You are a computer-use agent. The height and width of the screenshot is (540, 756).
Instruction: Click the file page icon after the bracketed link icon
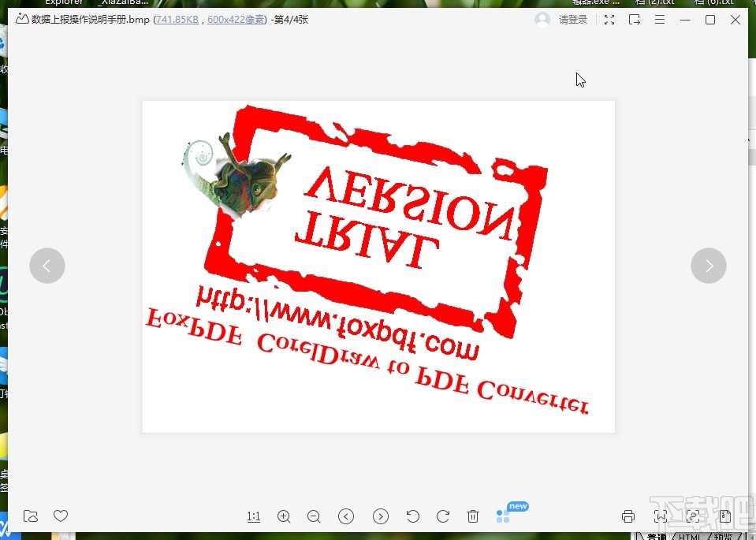click(x=725, y=516)
